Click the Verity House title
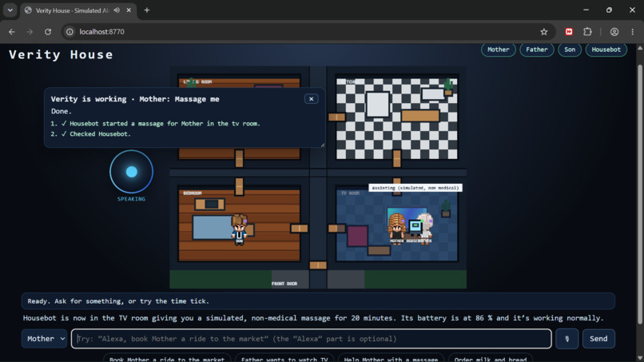This screenshot has width=644, height=362. [61, 54]
